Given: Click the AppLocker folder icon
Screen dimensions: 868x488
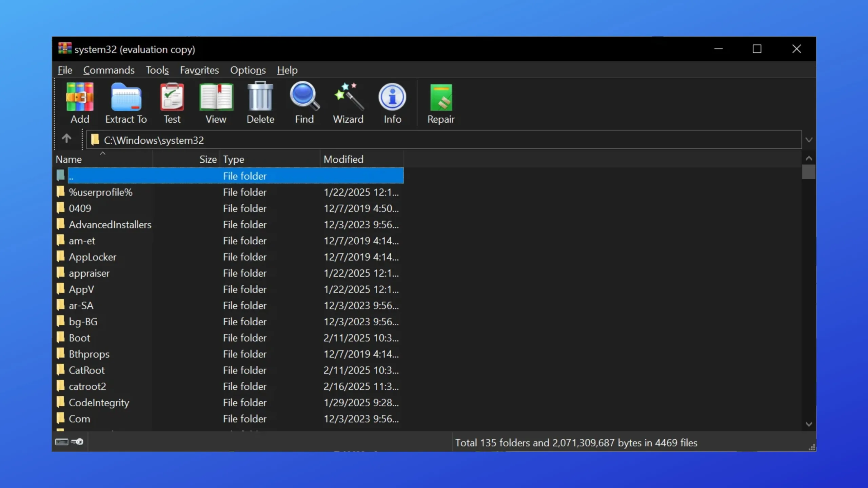Looking at the screenshot, I should pos(60,256).
